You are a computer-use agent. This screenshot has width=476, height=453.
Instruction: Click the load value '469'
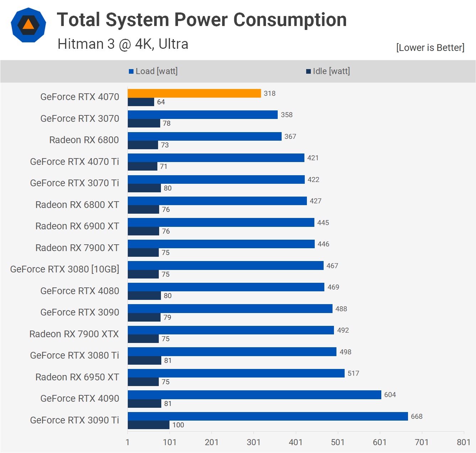(333, 287)
